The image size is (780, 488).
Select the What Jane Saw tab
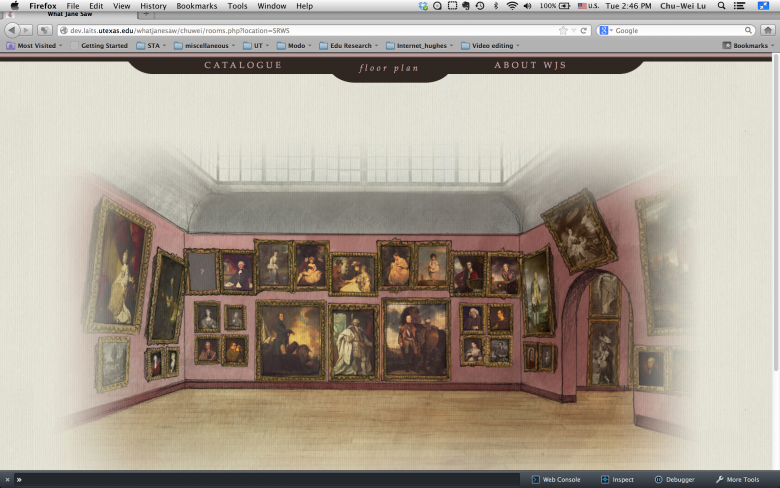[x=70, y=14]
